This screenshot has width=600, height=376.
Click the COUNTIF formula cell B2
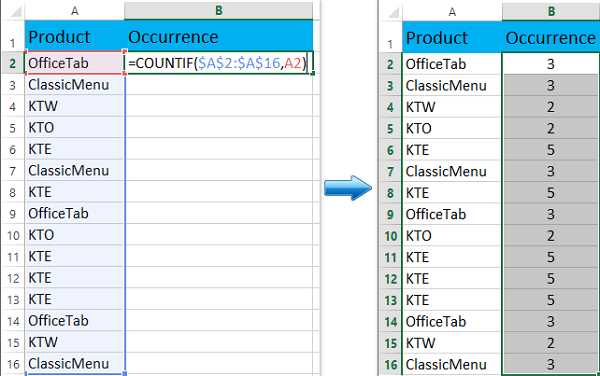(218, 63)
